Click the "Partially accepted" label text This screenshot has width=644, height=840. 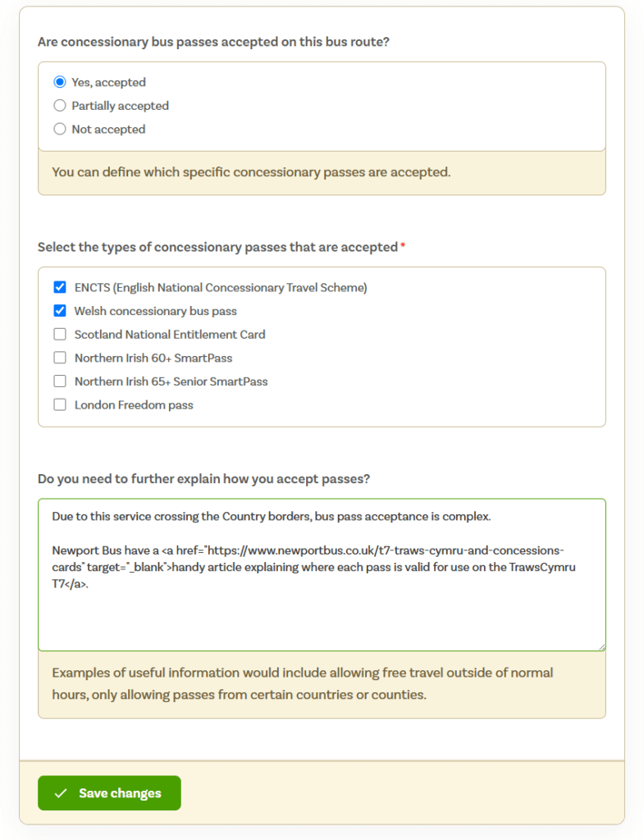coord(120,106)
